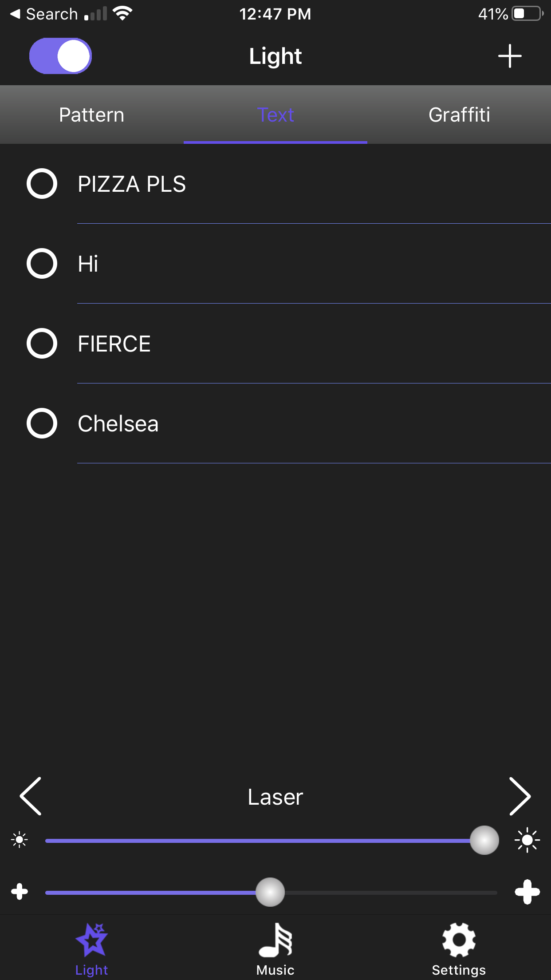The width and height of the screenshot is (551, 980).
Task: Open the Settings gear icon
Action: click(459, 940)
